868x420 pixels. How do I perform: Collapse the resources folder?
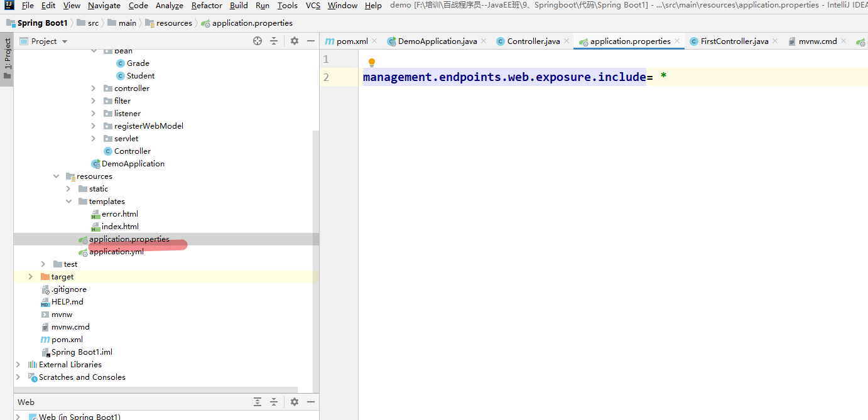click(x=56, y=176)
